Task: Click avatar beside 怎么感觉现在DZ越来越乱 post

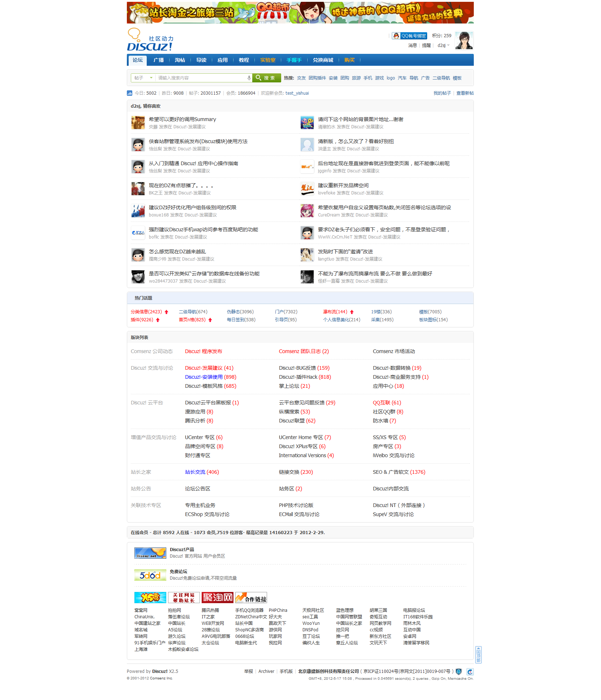Action: pos(138,255)
